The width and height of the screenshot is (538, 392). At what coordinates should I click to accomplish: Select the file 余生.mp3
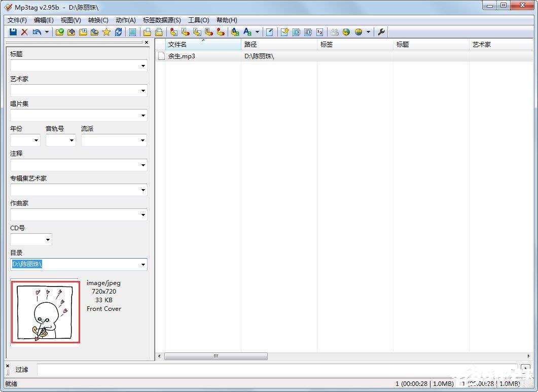pos(182,56)
